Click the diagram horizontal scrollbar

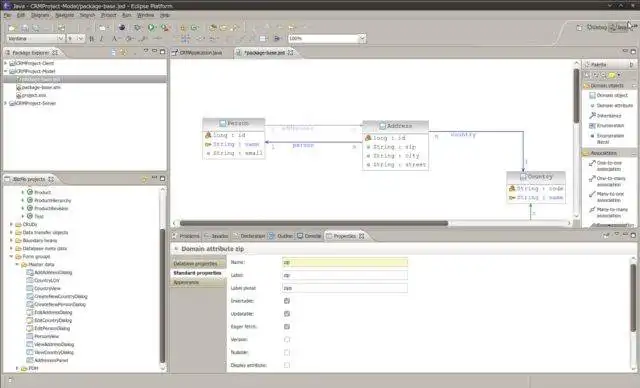tap(313, 223)
